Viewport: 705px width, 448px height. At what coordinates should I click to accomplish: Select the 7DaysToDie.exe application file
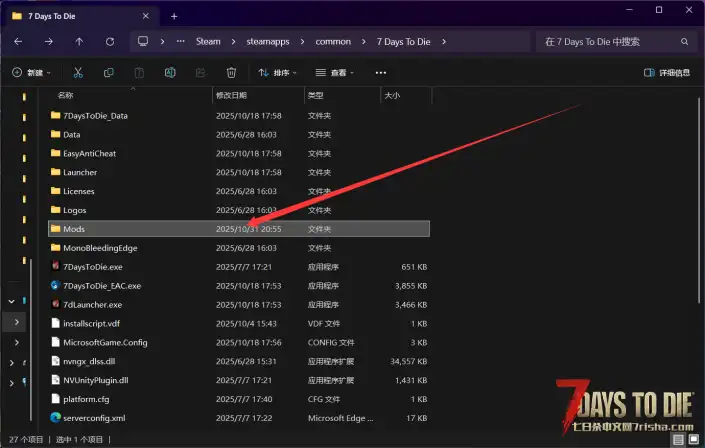239,267
